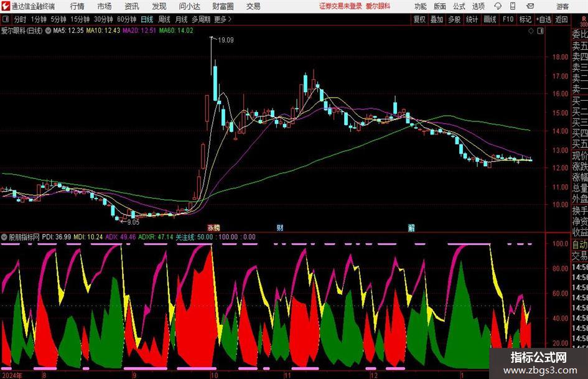Screen dimensions: 588x379
Task: Click the MA60: 14.02 value
Action: pyautogui.click(x=176, y=30)
